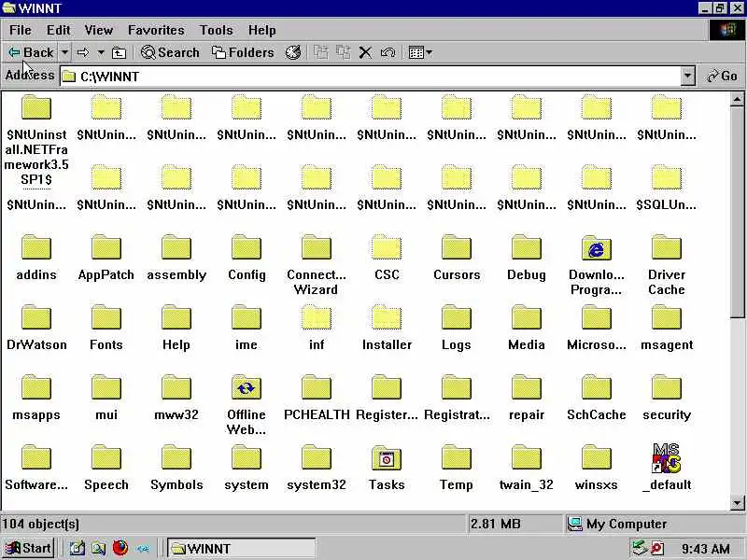Click the vertical scrollbar down arrow
The width and height of the screenshot is (747, 560).
(737, 502)
